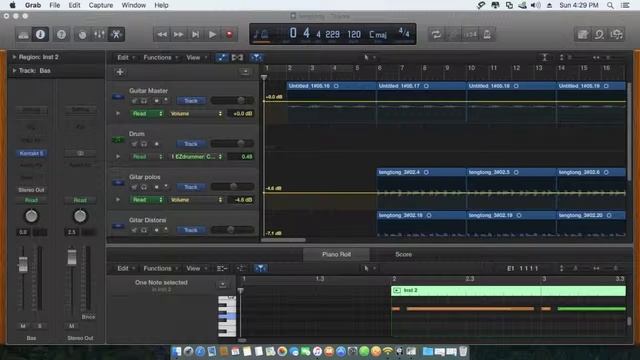Image resolution: width=640 pixels, height=360 pixels.
Task: Open the Help menu
Action: coord(161,5)
